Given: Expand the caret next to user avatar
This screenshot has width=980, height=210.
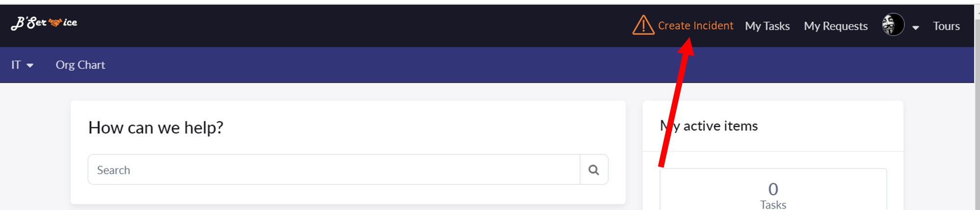Looking at the screenshot, I should pos(915,28).
